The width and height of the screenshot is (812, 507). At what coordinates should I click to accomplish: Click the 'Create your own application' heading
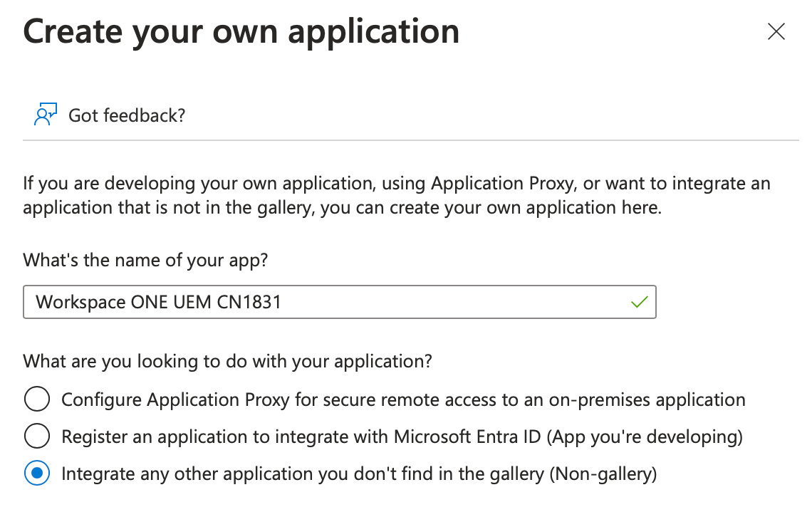[241, 32]
